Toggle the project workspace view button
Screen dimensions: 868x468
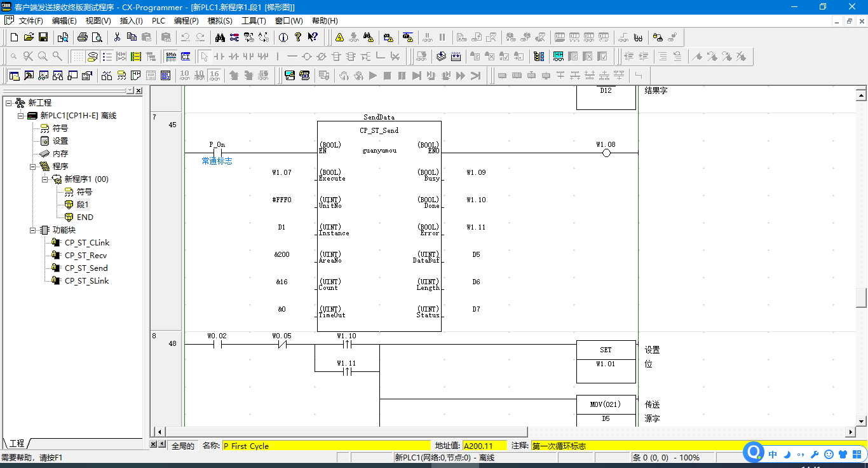(x=14, y=76)
